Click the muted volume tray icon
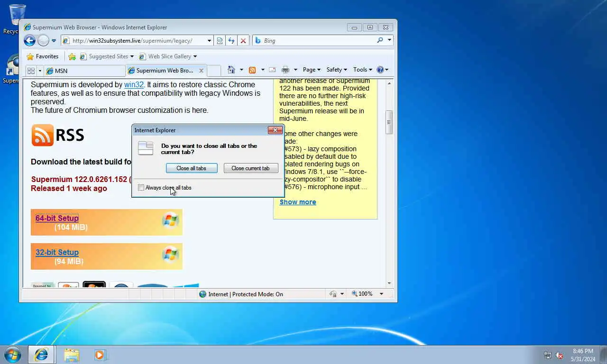This screenshot has height=364, width=607. 559,355
